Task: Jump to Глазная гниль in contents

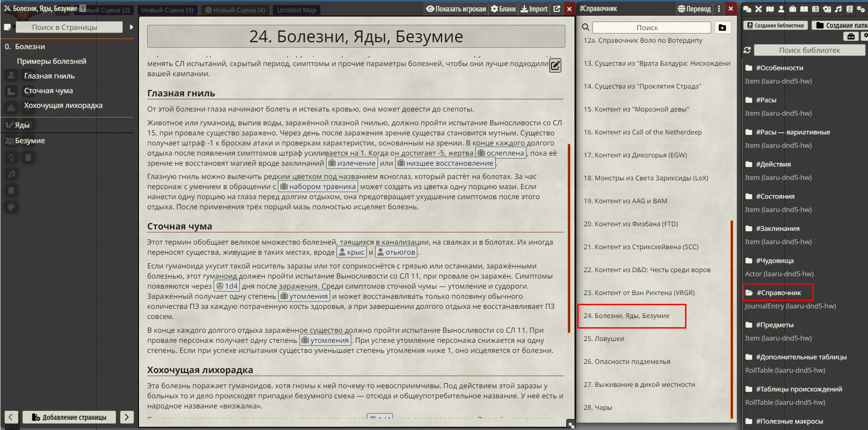Action: 49,76
